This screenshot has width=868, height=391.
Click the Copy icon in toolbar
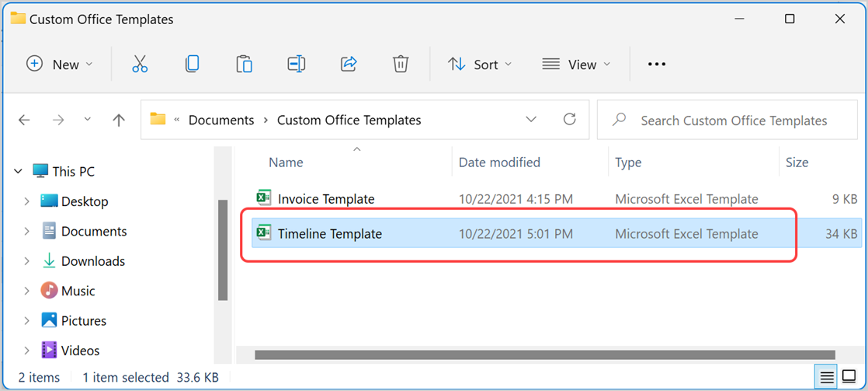tap(193, 65)
